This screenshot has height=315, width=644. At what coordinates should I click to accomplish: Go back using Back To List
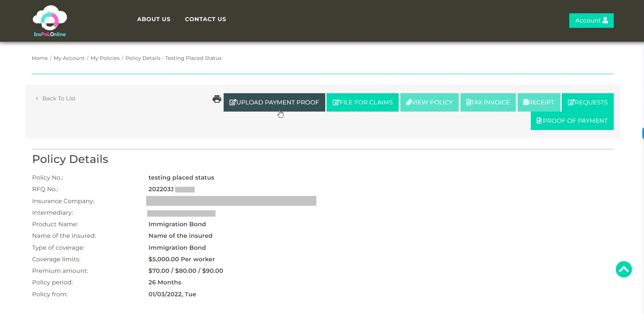(56, 98)
